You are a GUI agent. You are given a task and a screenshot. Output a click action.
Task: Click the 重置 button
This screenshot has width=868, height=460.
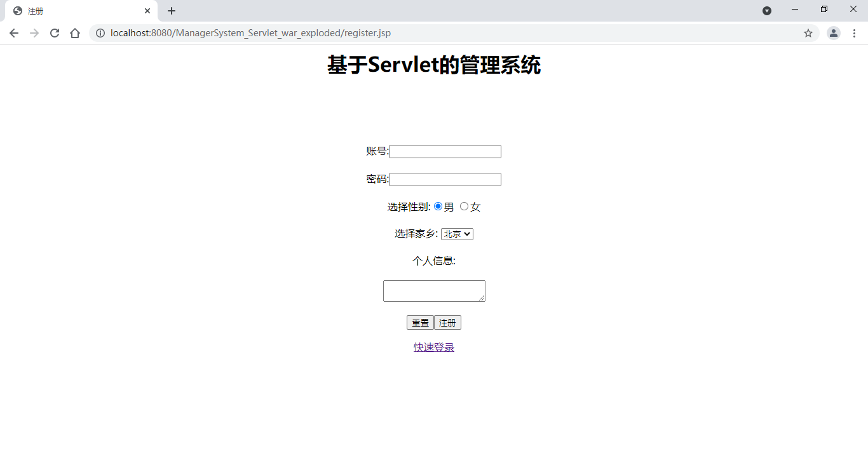[x=420, y=323]
